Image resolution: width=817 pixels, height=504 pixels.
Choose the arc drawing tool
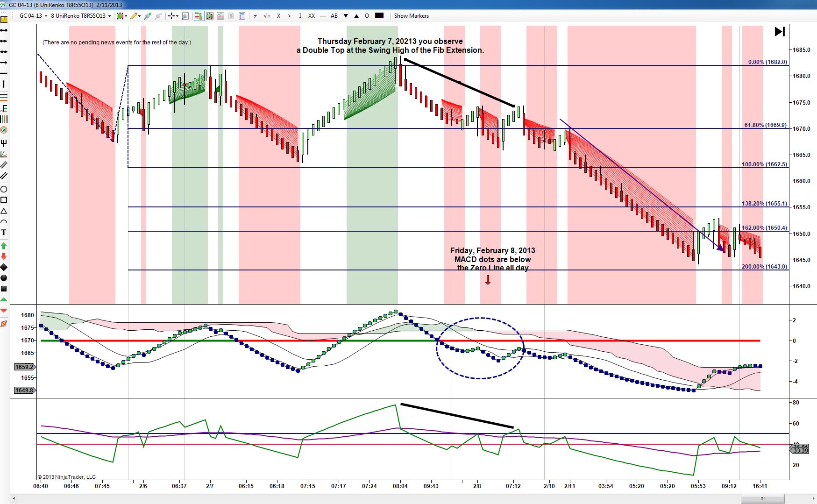coord(4,221)
